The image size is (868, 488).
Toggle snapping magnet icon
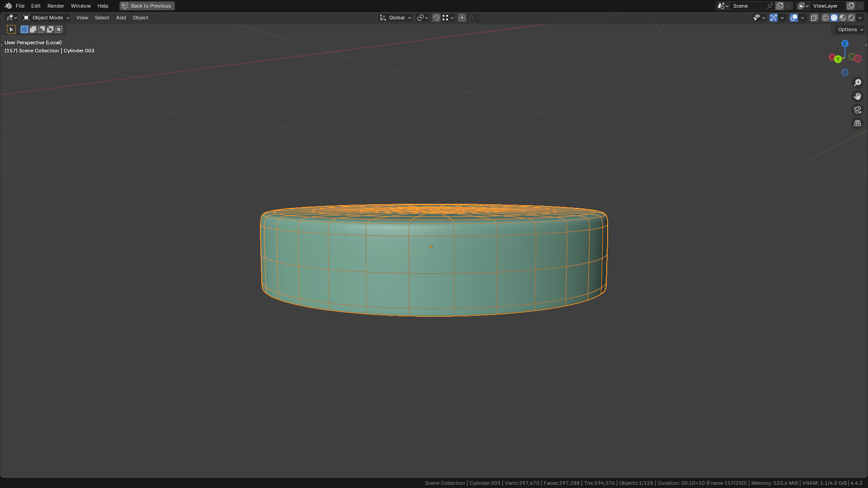tap(436, 18)
